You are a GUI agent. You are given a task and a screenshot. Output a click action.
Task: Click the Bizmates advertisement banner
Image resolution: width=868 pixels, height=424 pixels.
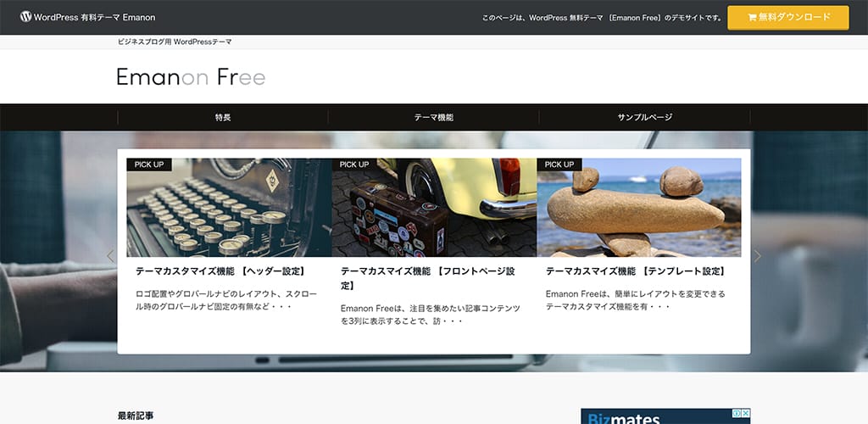[665, 416]
